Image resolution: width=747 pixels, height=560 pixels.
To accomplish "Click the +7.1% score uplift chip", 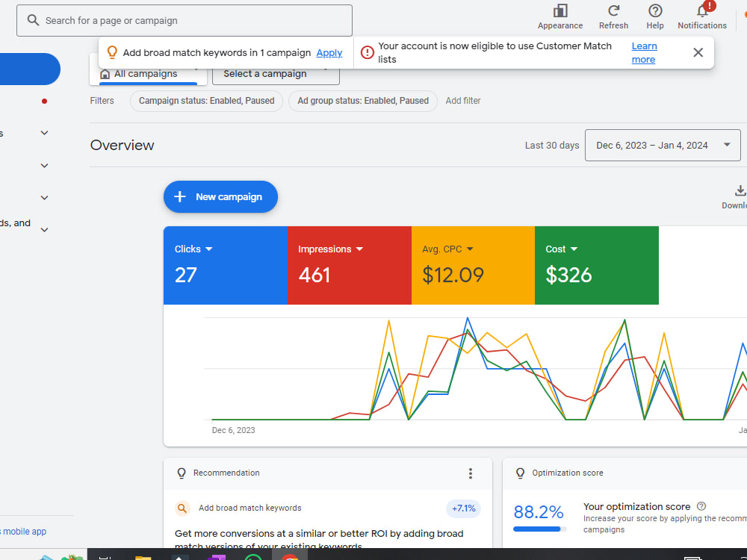I will [x=464, y=508].
